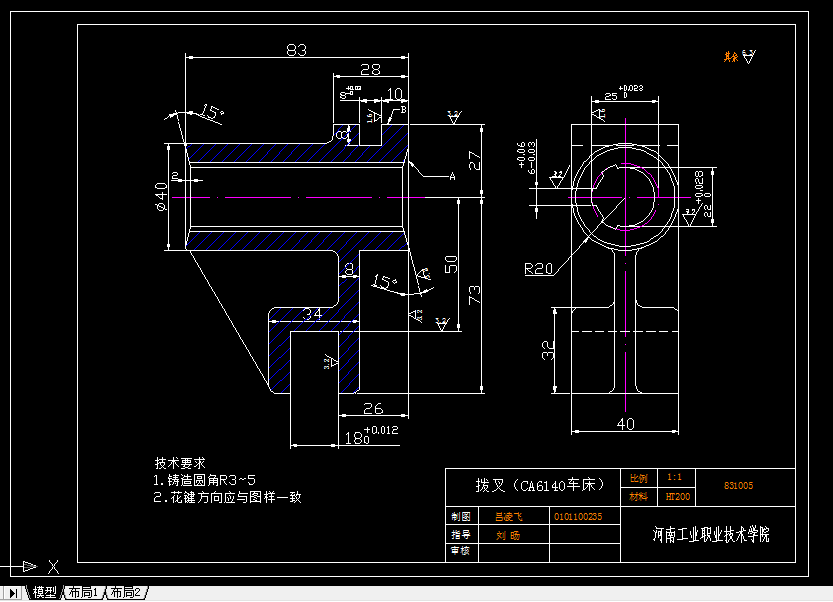The width and height of the screenshot is (833, 602).
Task: Click the layout tab navigation arrow icon
Action: tap(14, 591)
